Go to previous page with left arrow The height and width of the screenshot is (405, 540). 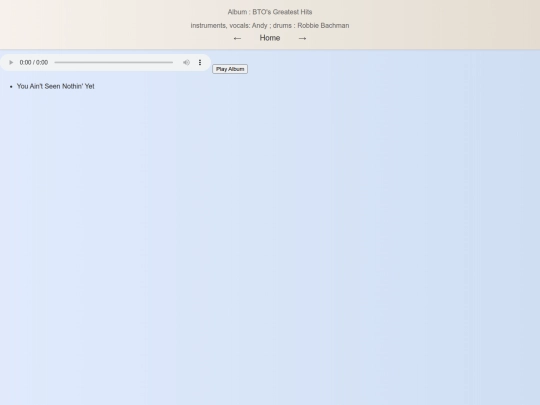tap(237, 38)
